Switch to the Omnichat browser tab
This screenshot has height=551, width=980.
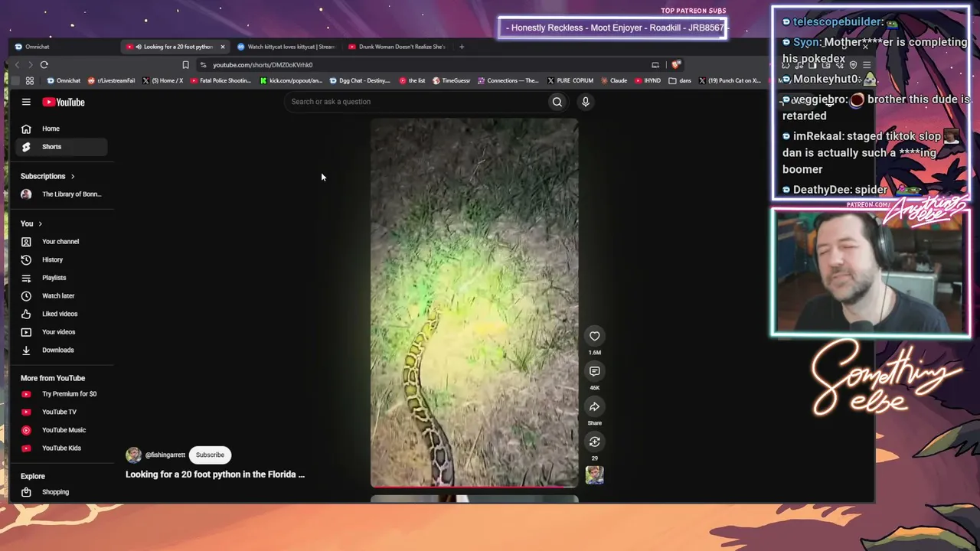tap(37, 47)
